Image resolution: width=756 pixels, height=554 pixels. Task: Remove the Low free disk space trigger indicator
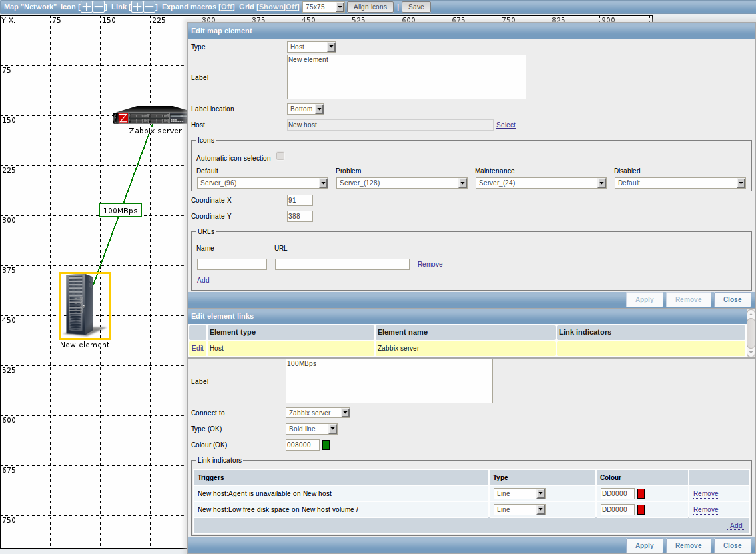(x=706, y=509)
